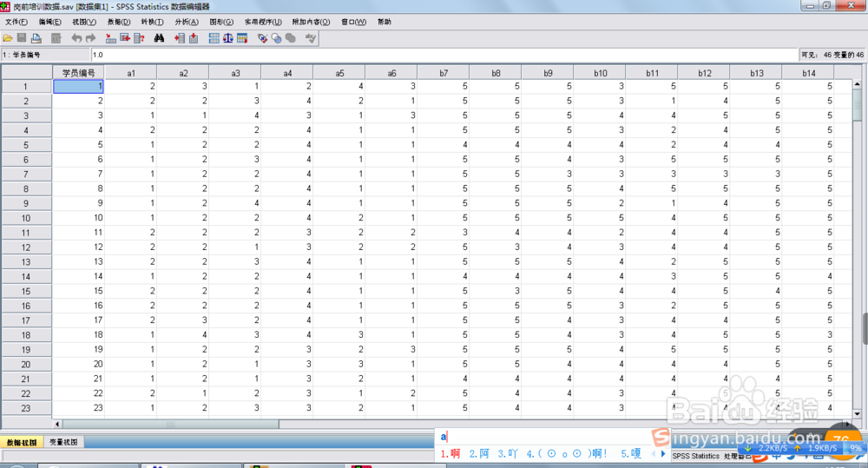The width and height of the screenshot is (868, 468).
Task: Click the Insert Variable icon
Action: [x=194, y=38]
